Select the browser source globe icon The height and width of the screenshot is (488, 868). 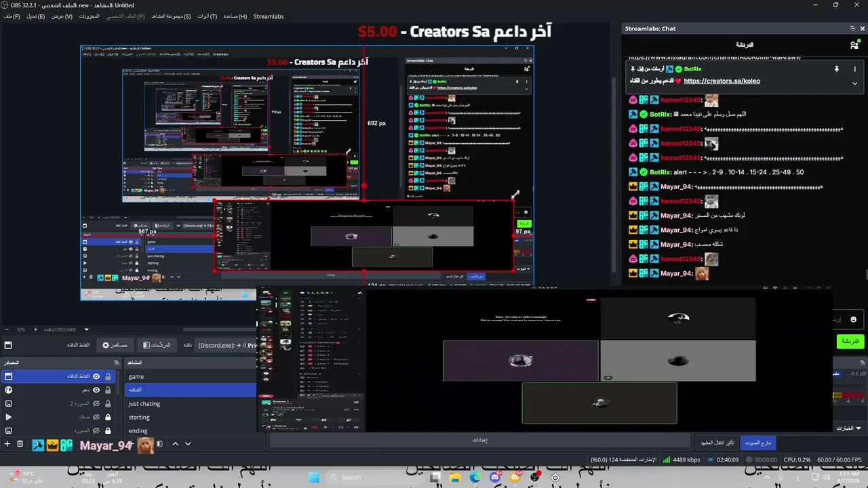click(x=8, y=390)
